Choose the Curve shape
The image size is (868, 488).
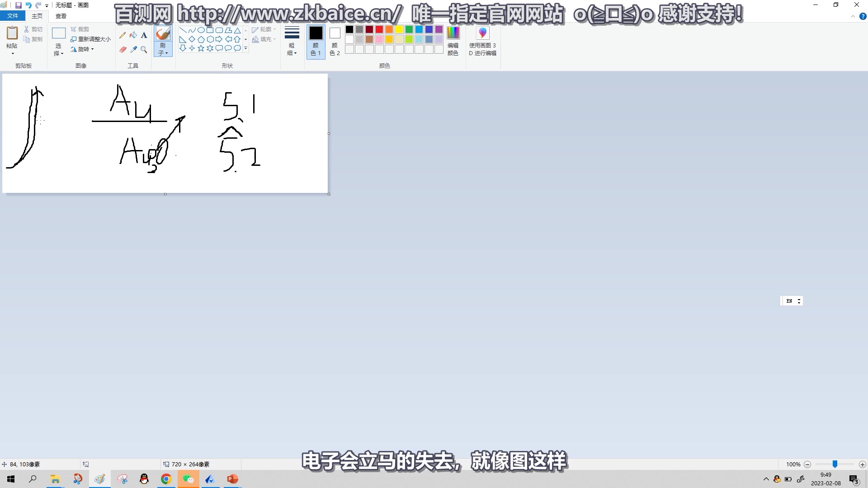pyautogui.click(x=192, y=30)
